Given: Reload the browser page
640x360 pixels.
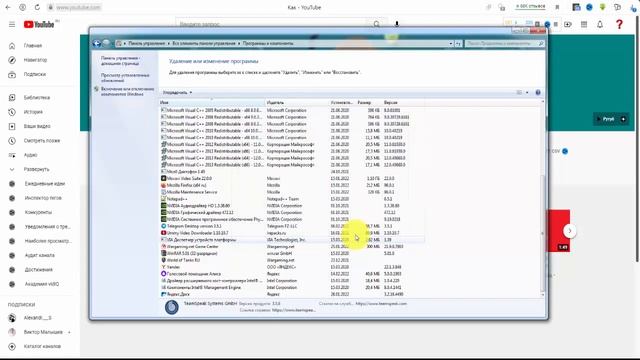Looking at the screenshot, I should tap(37, 7).
